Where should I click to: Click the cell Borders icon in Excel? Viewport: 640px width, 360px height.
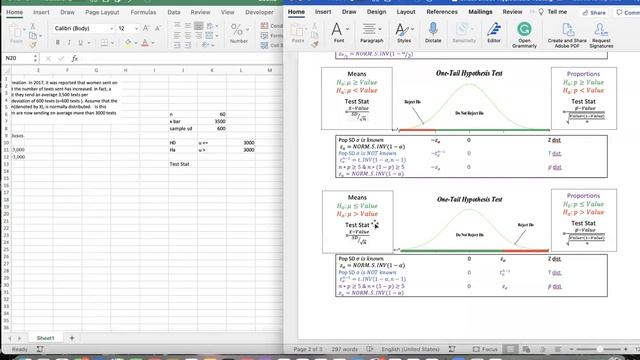[x=104, y=43]
